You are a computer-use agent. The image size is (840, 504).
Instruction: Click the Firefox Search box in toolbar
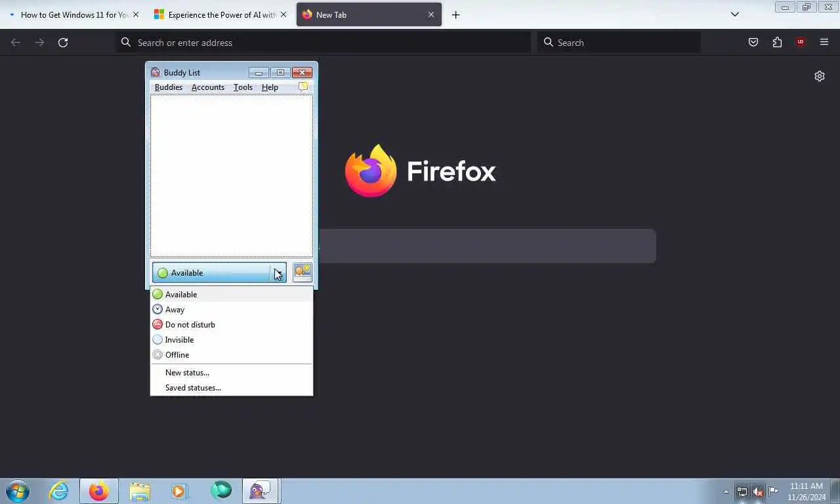[619, 43]
